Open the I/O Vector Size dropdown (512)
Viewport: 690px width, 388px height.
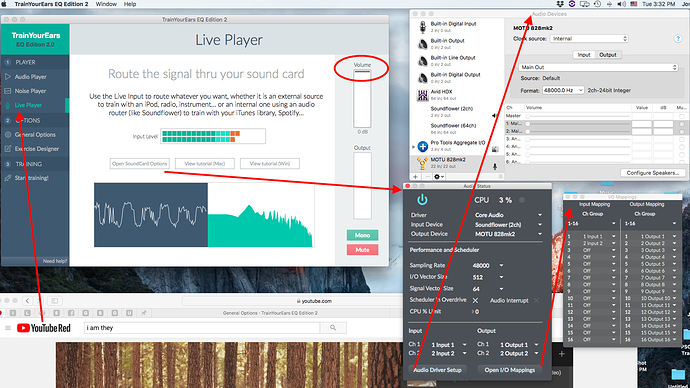(x=488, y=278)
